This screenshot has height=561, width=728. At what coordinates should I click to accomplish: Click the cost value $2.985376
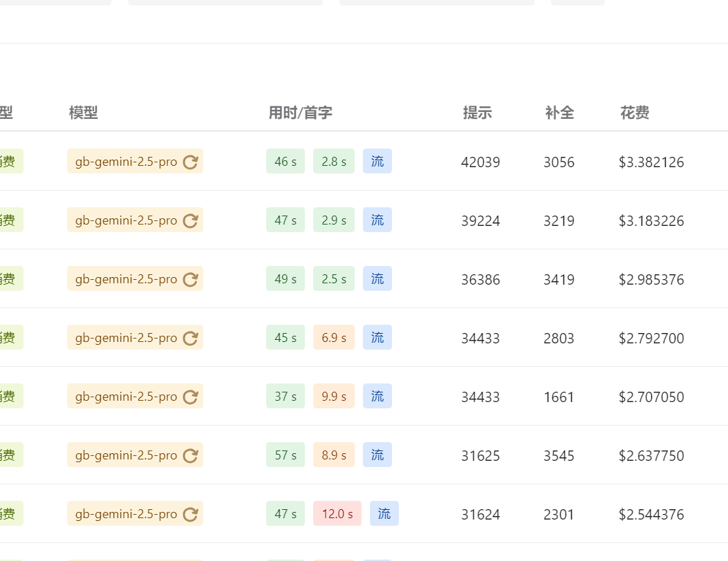(651, 279)
